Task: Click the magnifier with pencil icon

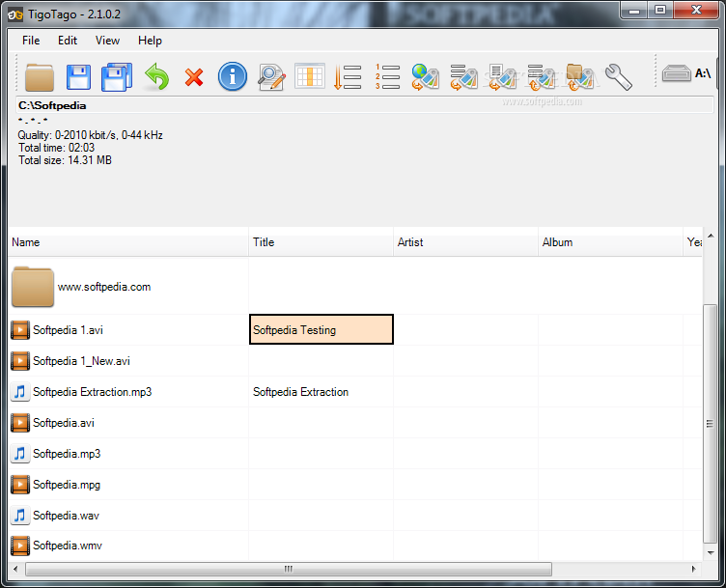Action: coord(271,77)
